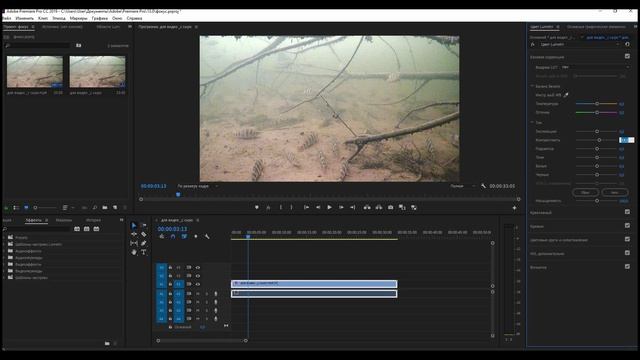Select the Ripple Edit tool
The width and height of the screenshot is (640, 360).
click(x=134, y=234)
